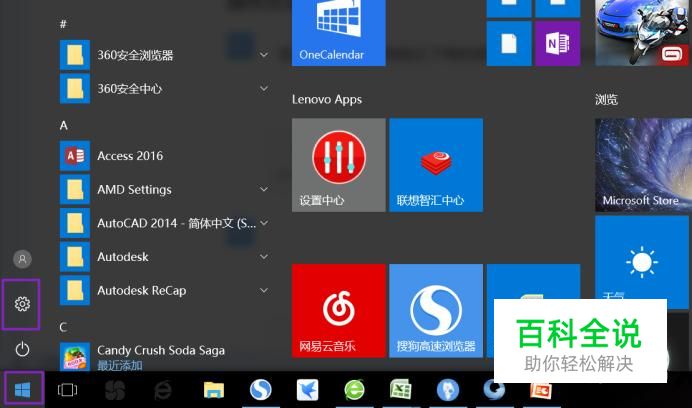This screenshot has height=408, width=692.
Task: Launch the 网易云音乐 tile
Action: coord(339,310)
